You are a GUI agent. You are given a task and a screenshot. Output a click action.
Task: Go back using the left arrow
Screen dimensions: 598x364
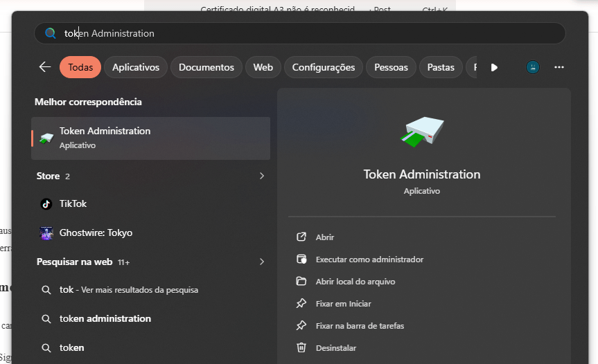coord(45,67)
